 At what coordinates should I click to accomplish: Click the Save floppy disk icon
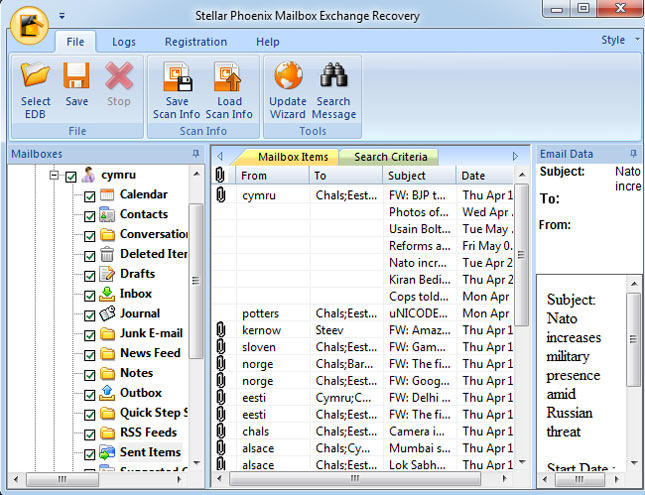click(77, 76)
